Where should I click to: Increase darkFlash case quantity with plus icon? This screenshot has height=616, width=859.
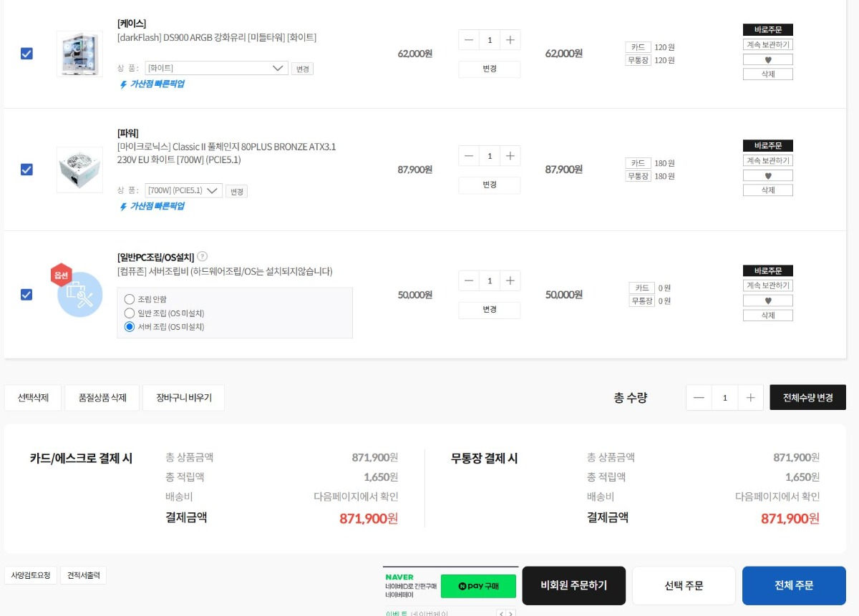pos(510,40)
